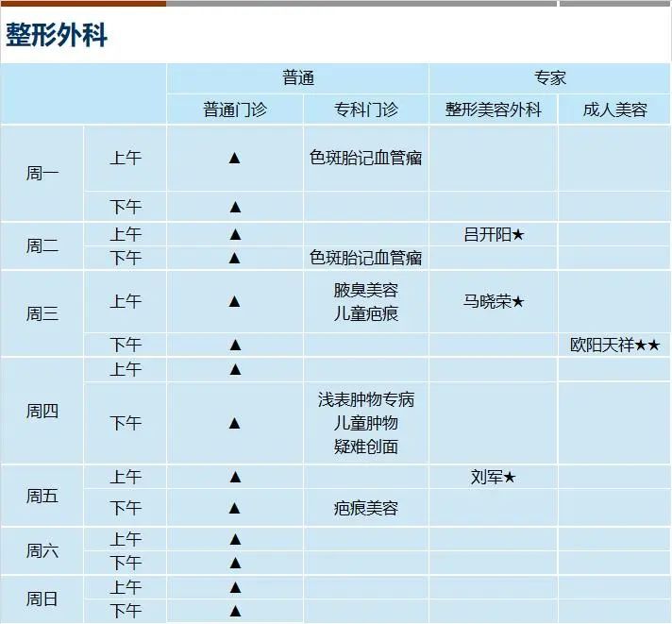This screenshot has width=672, height=624.
Task: Click 下午 in the 周六 row
Action: 126,563
